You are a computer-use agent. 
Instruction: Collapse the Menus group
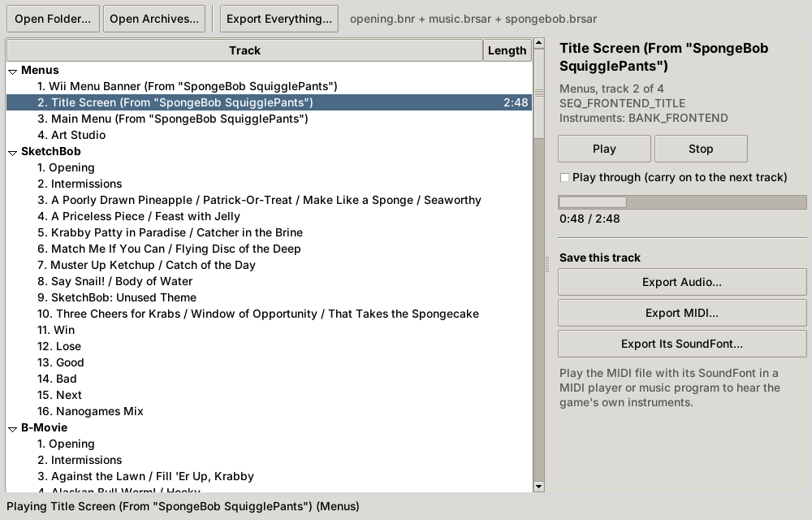pyautogui.click(x=13, y=71)
